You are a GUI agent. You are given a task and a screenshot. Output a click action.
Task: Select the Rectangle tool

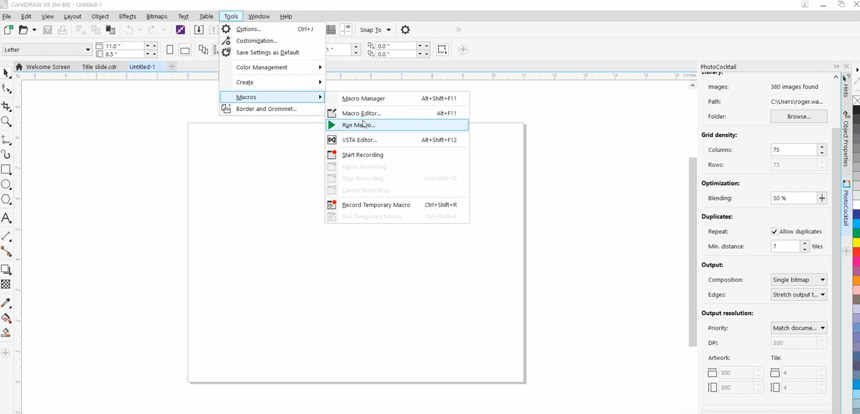click(x=6, y=169)
